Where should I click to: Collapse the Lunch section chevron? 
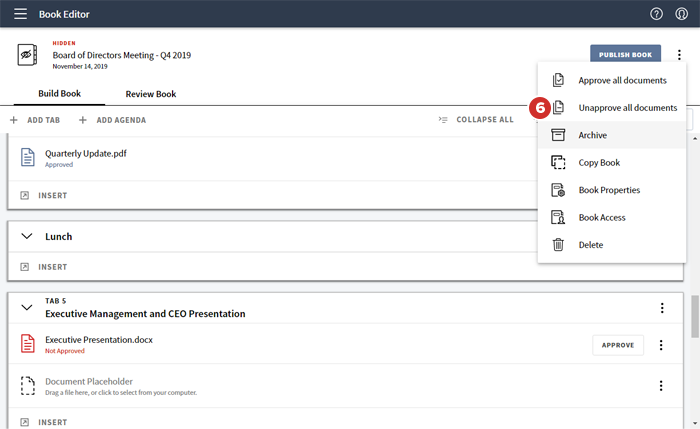tap(27, 237)
